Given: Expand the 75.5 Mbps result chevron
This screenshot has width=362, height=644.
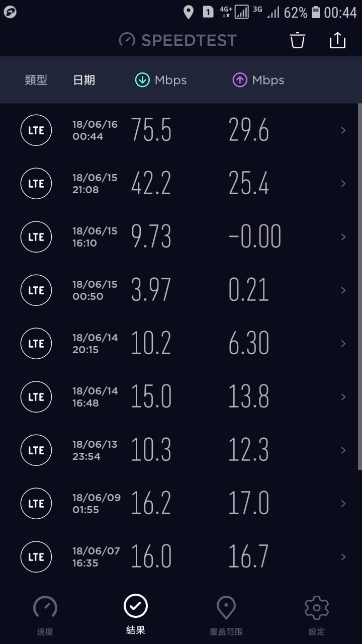Looking at the screenshot, I should click(343, 130).
